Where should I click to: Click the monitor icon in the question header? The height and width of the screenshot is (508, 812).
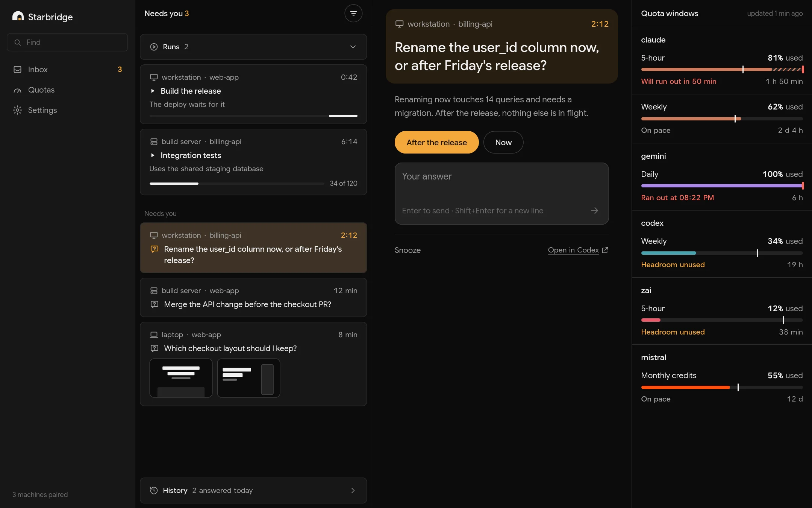(399, 24)
